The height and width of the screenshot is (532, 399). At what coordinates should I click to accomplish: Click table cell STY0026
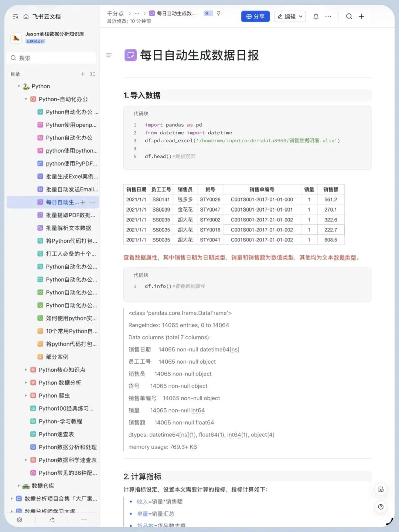[210, 199]
